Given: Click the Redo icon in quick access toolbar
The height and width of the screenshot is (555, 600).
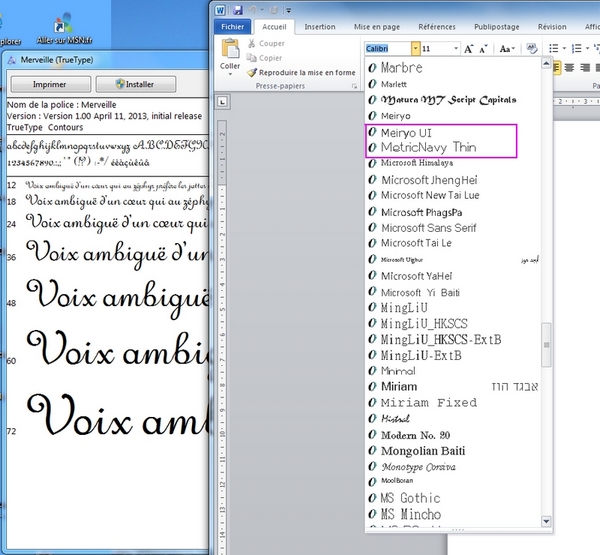Looking at the screenshot, I should tap(274, 10).
